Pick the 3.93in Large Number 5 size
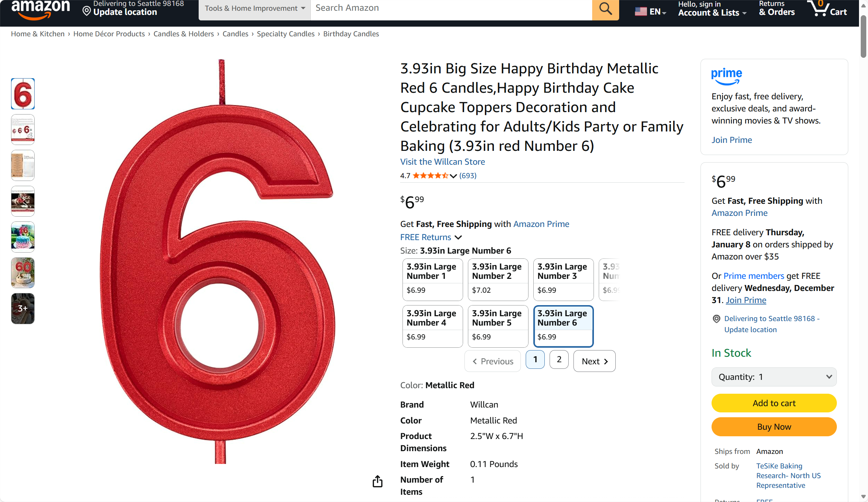 [498, 326]
